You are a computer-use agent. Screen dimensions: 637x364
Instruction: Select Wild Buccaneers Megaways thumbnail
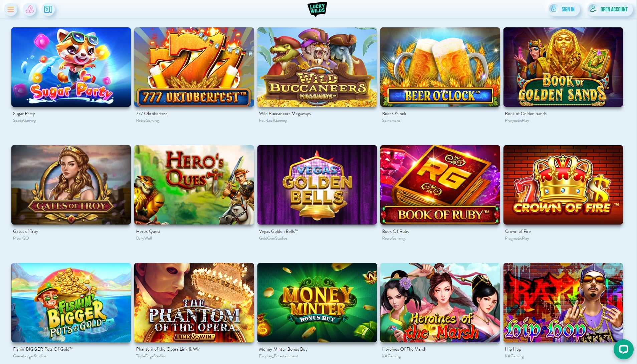tap(317, 67)
